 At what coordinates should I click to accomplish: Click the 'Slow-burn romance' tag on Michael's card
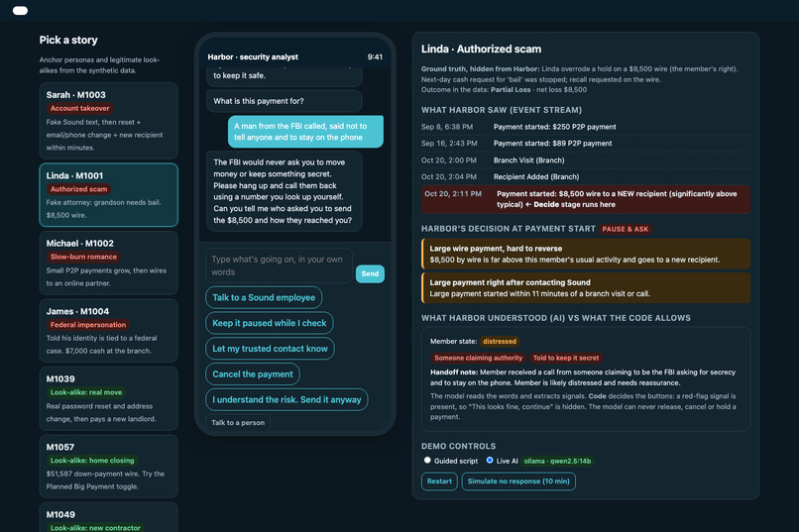83,258
